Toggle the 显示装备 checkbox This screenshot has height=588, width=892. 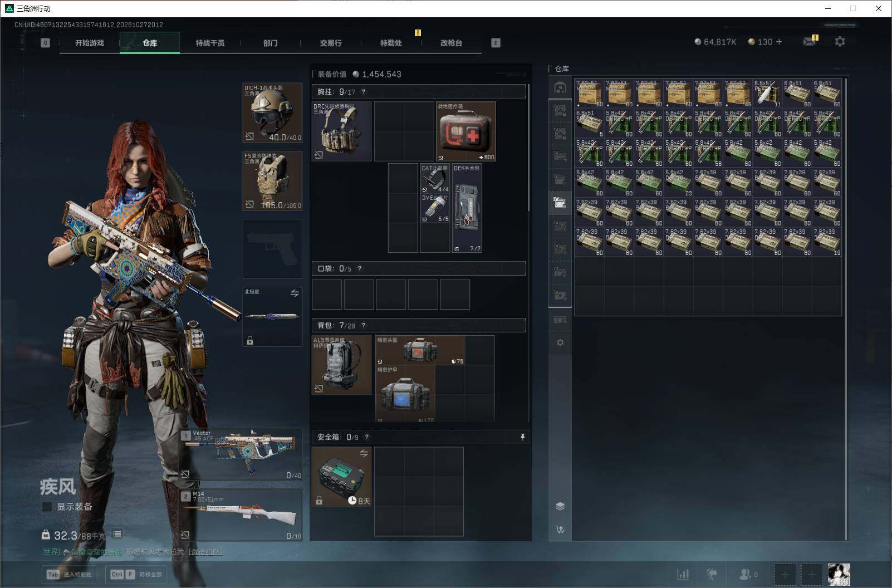(x=47, y=507)
